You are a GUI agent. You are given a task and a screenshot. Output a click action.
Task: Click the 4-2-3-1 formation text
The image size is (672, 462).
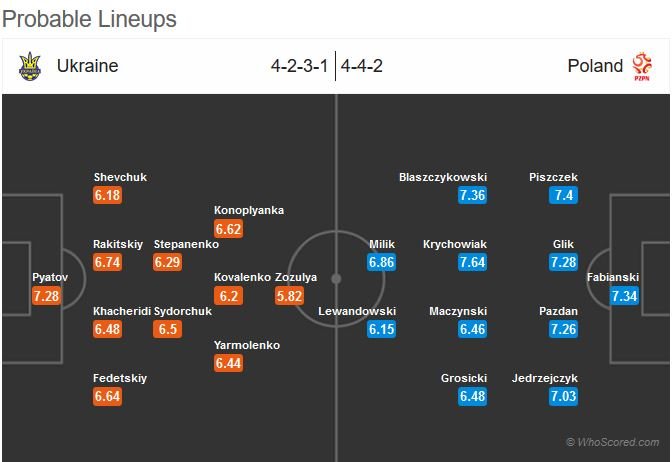(x=300, y=66)
